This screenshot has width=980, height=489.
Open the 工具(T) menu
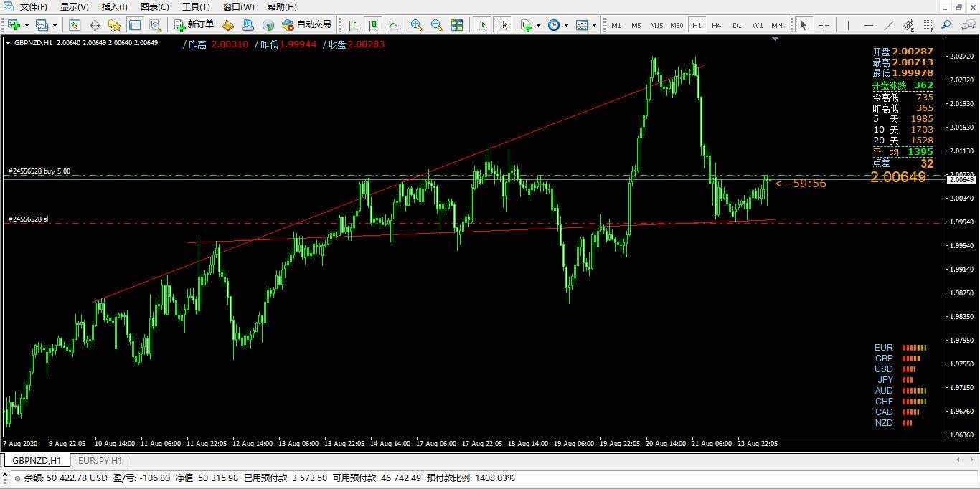pyautogui.click(x=196, y=7)
